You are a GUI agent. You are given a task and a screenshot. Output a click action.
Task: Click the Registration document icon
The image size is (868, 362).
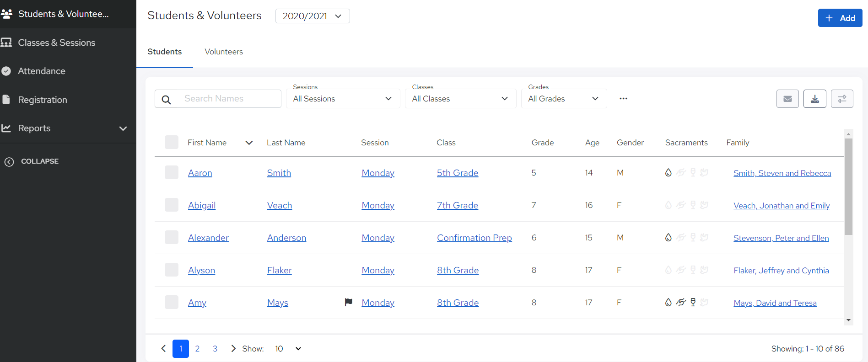pos(6,99)
